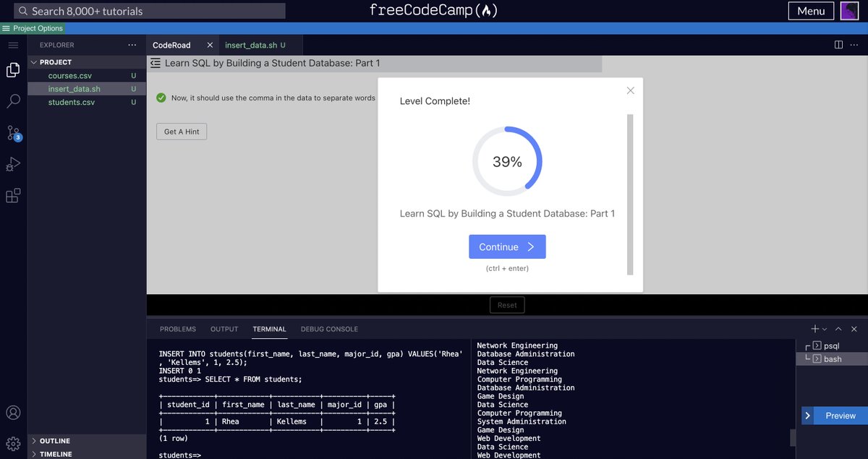Click the freeCodeCamp profile avatar
Screen dimensions: 868x459
point(849,11)
